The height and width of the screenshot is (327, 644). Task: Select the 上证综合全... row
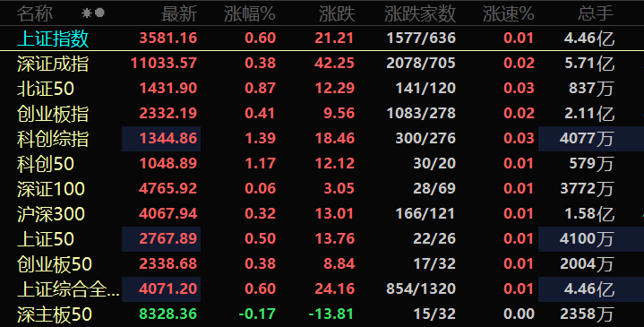coord(322,288)
